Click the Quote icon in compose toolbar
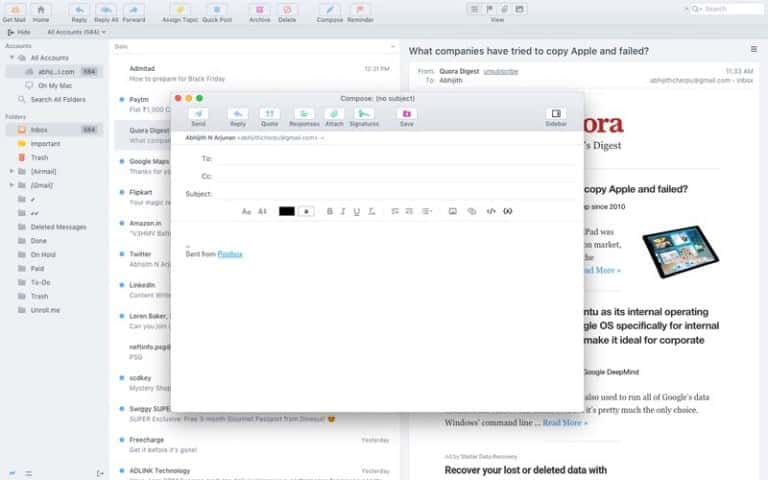Viewport: 768px width, 480px height. (269, 114)
